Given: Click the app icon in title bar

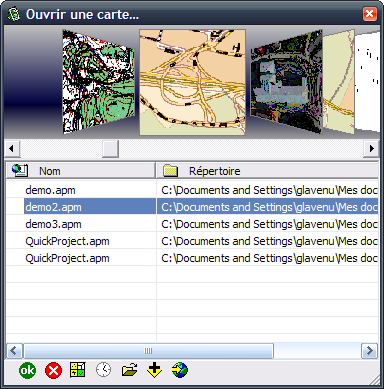Looking at the screenshot, I should pos(14,14).
